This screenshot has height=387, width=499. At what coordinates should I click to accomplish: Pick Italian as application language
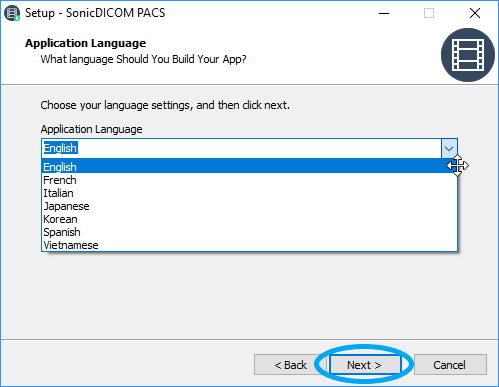coord(249,193)
